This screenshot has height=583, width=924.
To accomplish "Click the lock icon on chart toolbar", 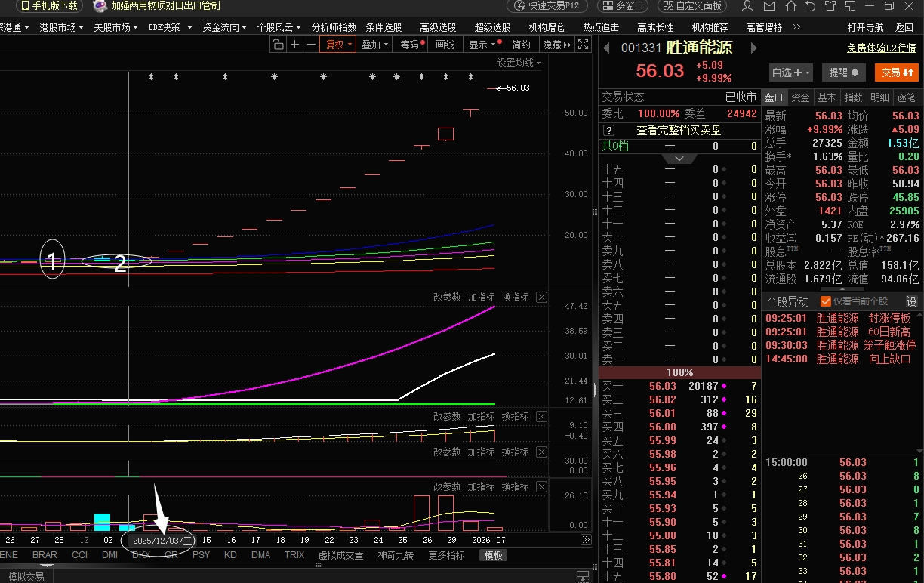I will click(x=279, y=45).
